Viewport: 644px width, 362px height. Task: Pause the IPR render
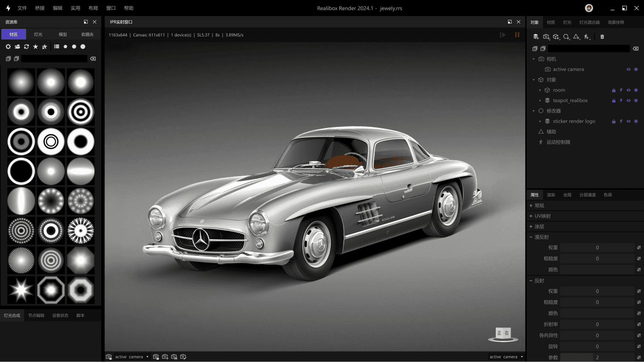[x=517, y=35]
